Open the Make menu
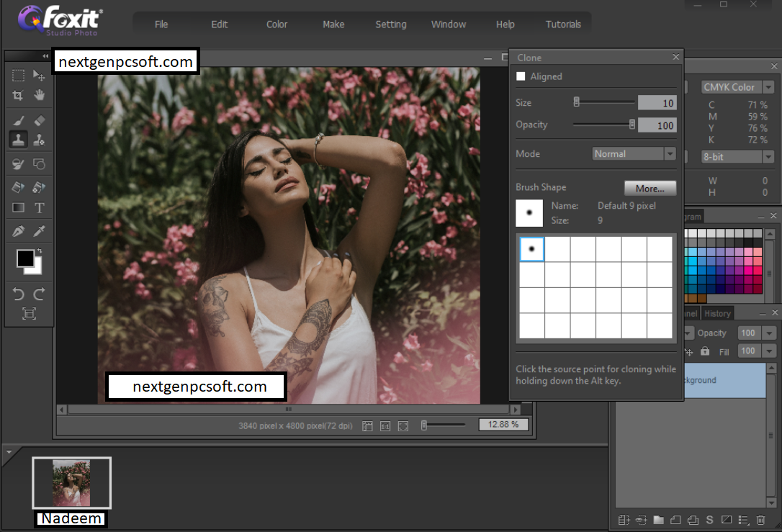The image size is (782, 532). tap(333, 24)
